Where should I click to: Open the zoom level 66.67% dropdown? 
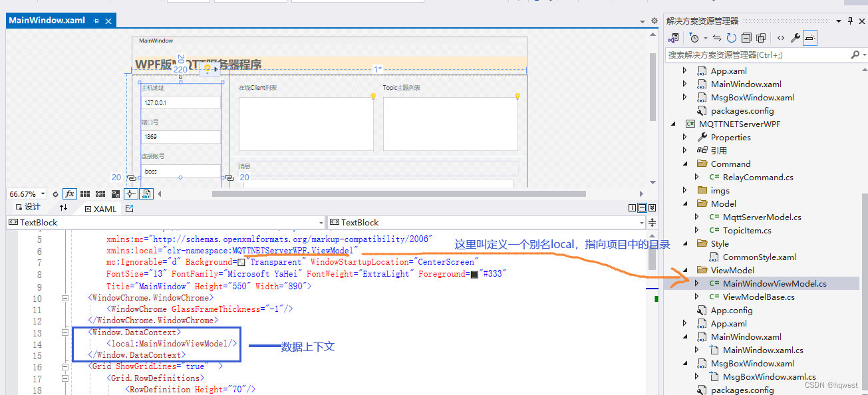tap(43, 194)
